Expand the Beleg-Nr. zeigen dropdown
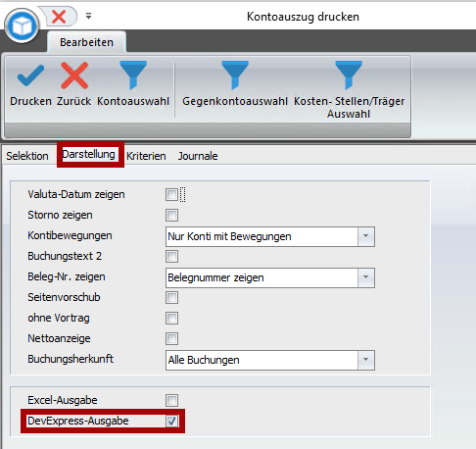Image resolution: width=476 pixels, height=449 pixels. (x=366, y=277)
